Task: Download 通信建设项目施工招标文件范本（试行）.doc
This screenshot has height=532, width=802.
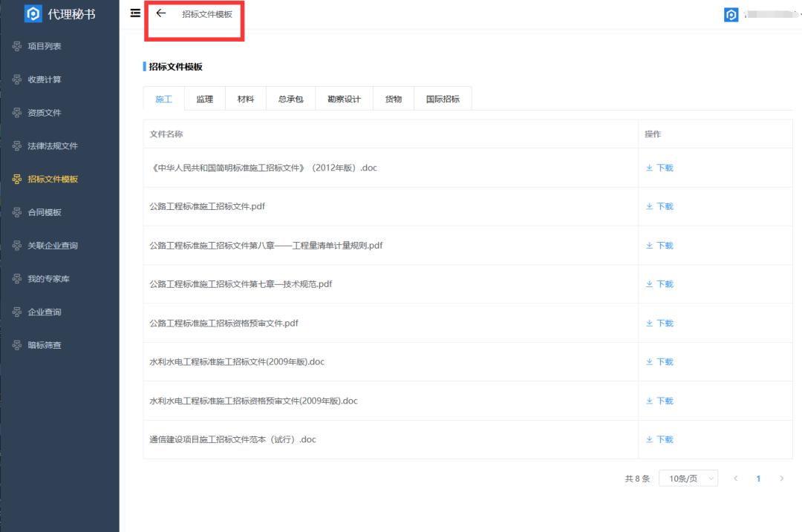Action: (x=659, y=439)
